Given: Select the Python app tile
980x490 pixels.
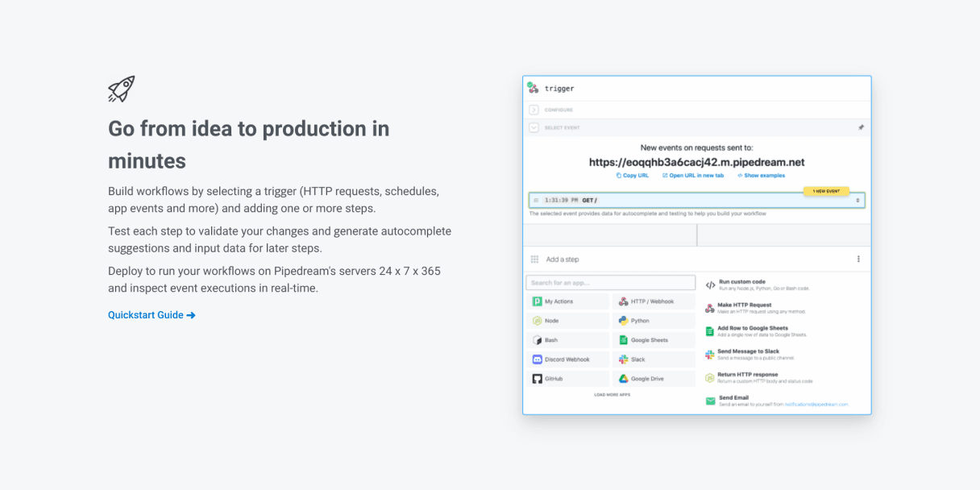Looking at the screenshot, I should point(654,321).
